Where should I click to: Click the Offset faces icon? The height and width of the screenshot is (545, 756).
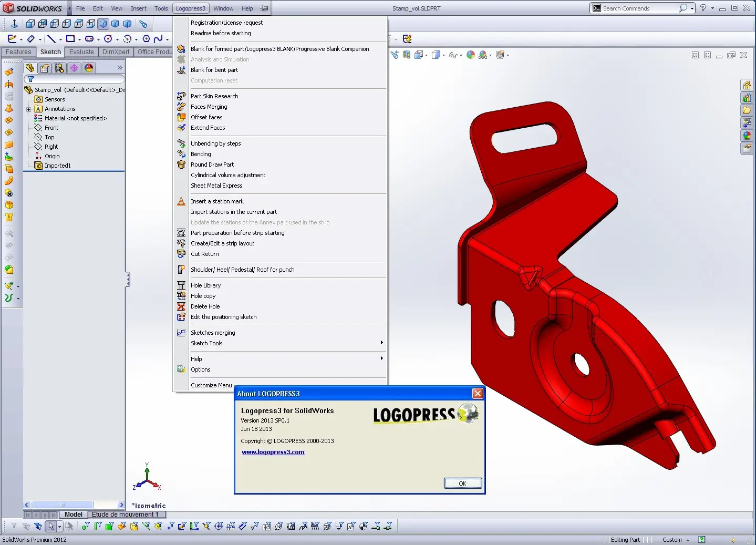181,117
